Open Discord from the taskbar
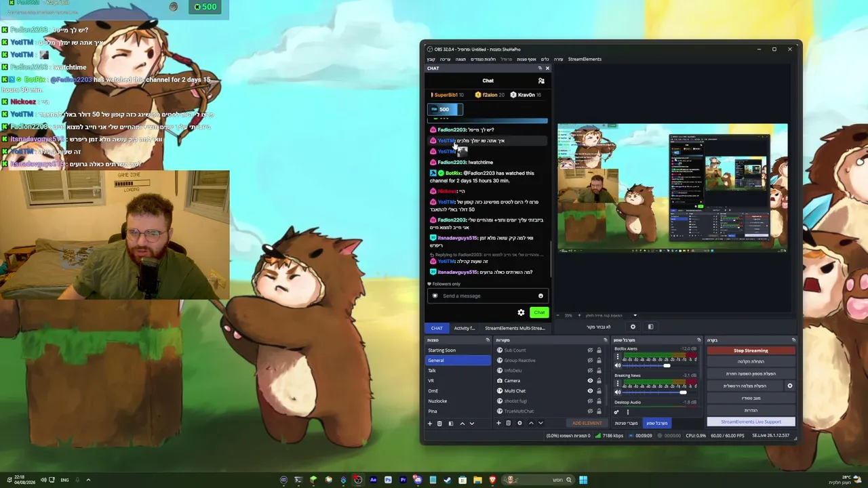The image size is (868, 488). tap(418, 480)
